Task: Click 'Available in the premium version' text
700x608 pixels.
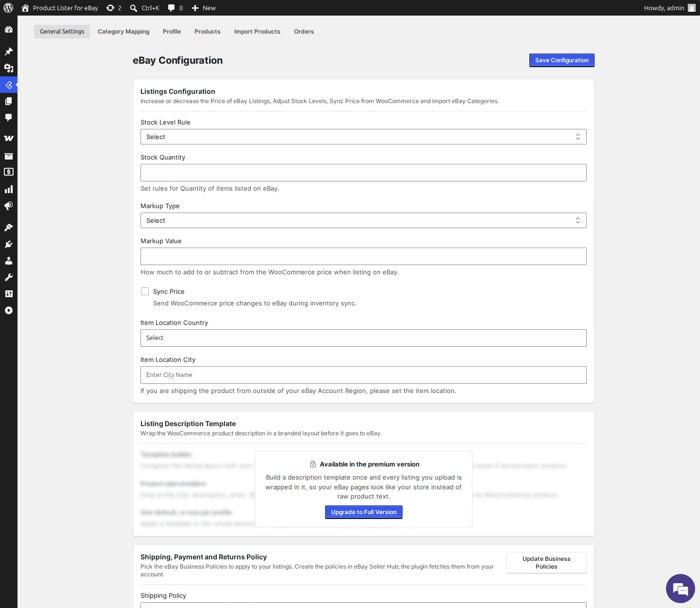Action: click(x=369, y=464)
